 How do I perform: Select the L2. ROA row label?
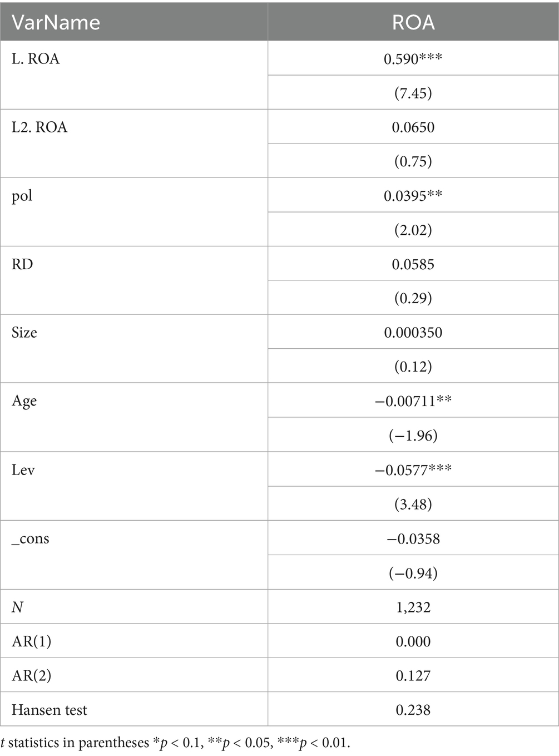[39, 127]
